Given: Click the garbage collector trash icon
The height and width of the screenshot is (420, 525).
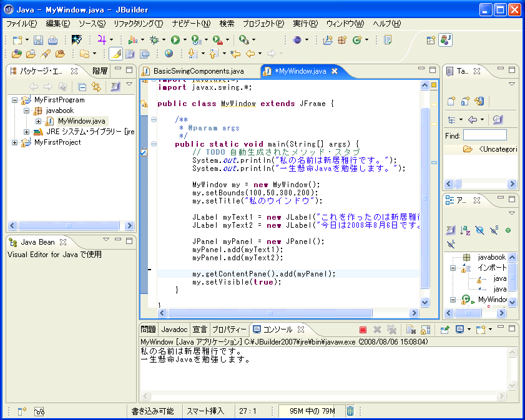Looking at the screenshot, I should click(350, 411).
